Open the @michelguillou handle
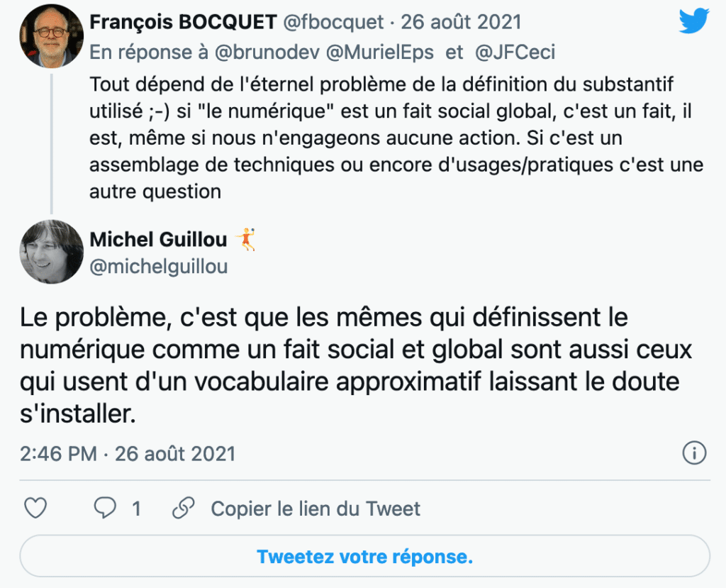The height and width of the screenshot is (588, 726). point(158,267)
